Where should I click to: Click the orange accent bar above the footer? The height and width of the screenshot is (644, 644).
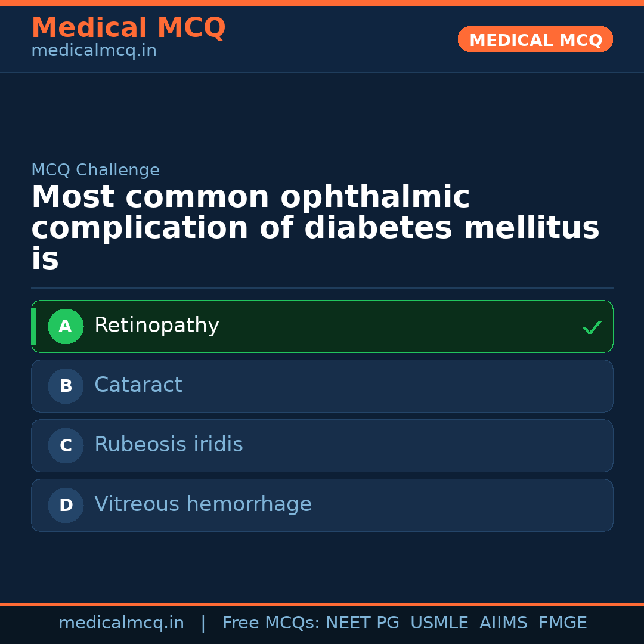pos(322,603)
